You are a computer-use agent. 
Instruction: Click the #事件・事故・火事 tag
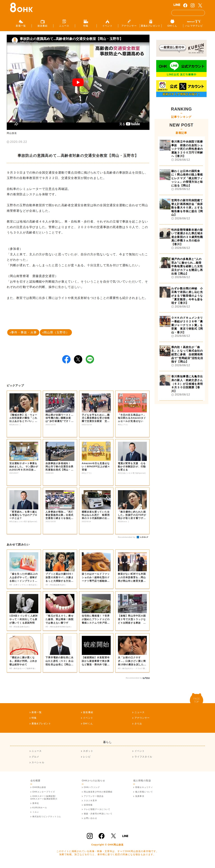pos(23,332)
